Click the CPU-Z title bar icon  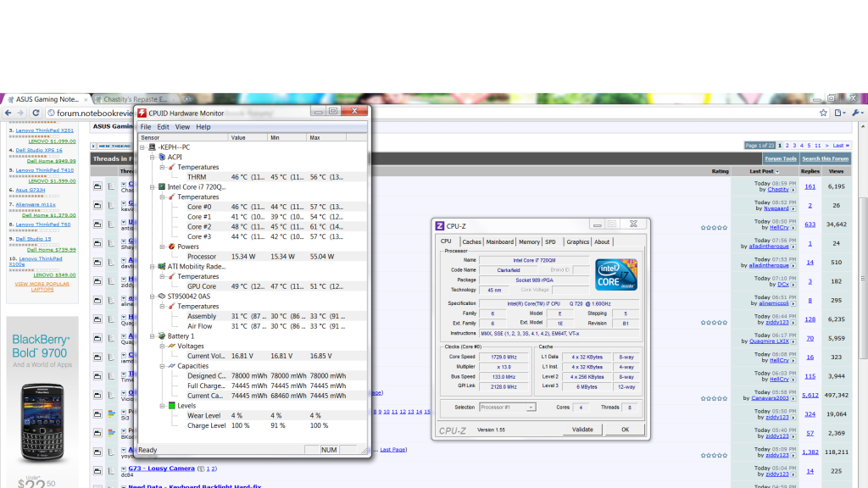tap(440, 225)
